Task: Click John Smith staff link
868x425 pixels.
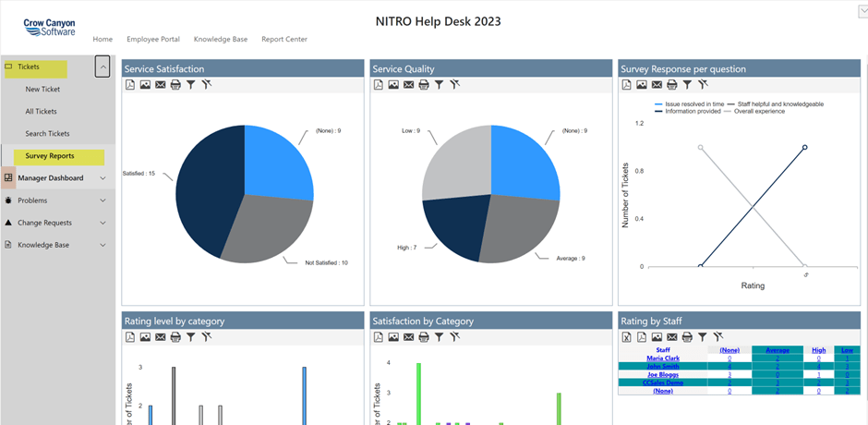Action: [x=663, y=366]
